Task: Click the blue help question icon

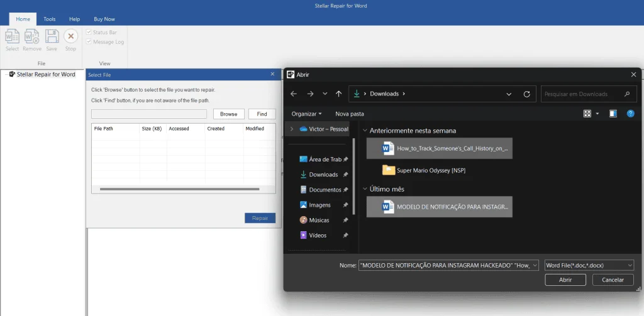Action: click(x=630, y=114)
